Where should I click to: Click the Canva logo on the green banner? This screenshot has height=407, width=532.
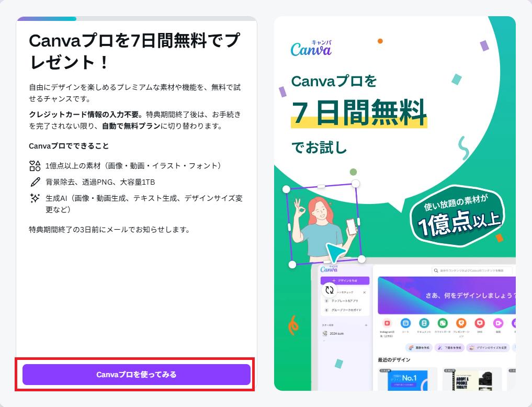[x=311, y=48]
